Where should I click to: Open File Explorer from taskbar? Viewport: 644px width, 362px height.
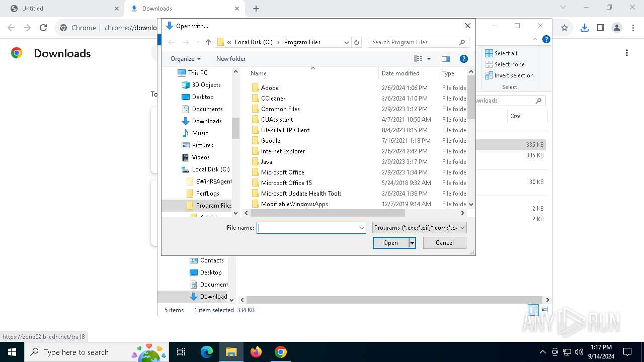click(x=231, y=352)
